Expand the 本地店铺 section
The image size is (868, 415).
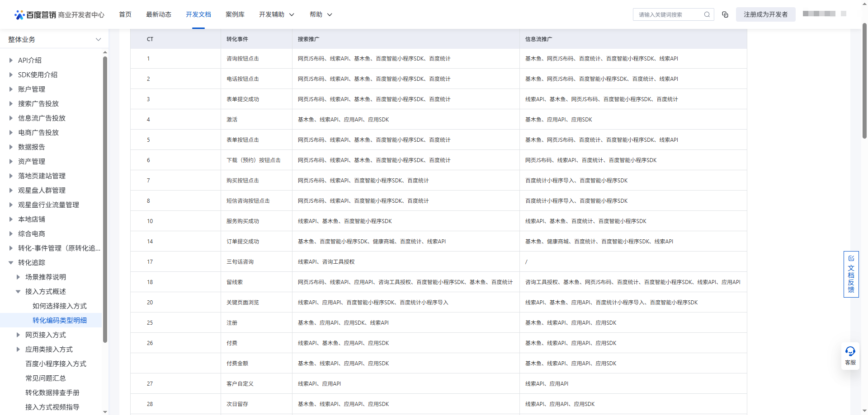tap(11, 219)
